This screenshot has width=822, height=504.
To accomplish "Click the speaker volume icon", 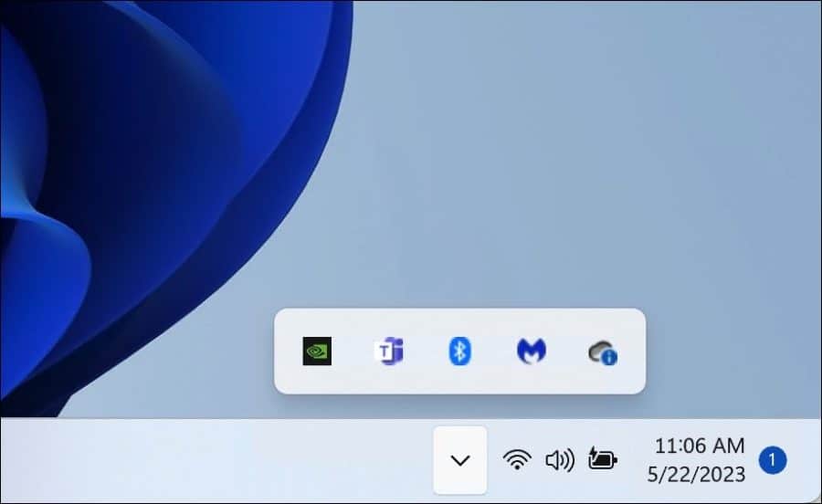I will point(560,460).
